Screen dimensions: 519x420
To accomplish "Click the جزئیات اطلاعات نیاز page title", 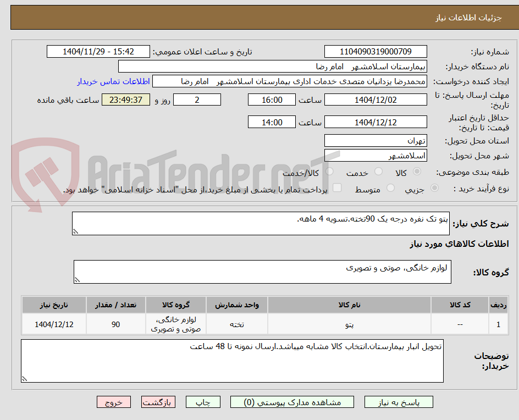I will coord(468,18).
